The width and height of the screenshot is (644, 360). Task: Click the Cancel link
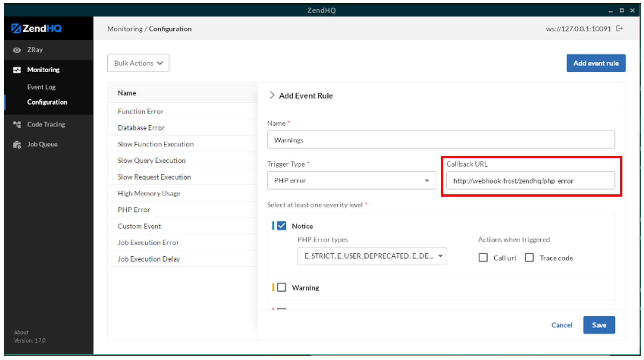[562, 325]
